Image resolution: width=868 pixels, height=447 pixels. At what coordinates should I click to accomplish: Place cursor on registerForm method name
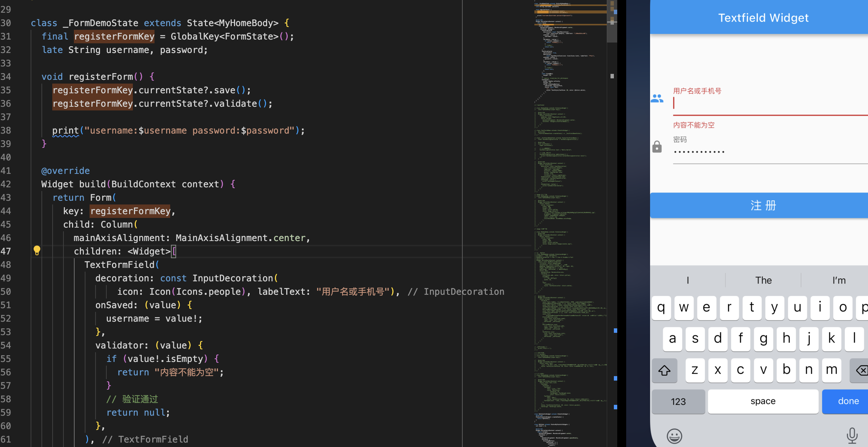[101, 77]
